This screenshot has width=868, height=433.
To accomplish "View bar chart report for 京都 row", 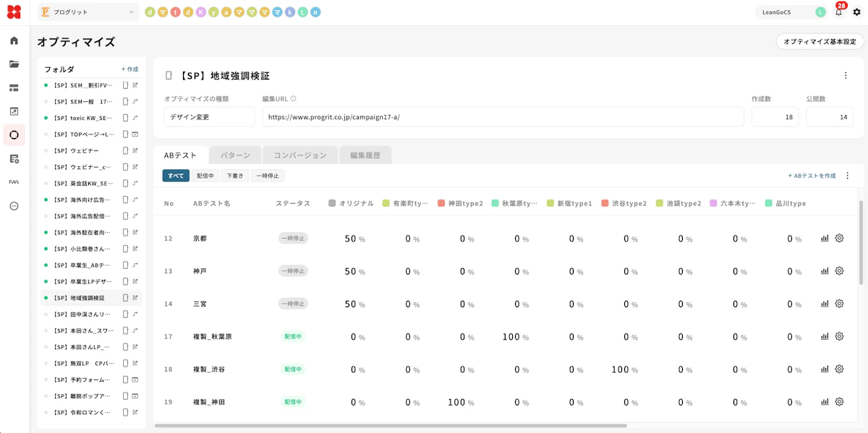I will [825, 239].
